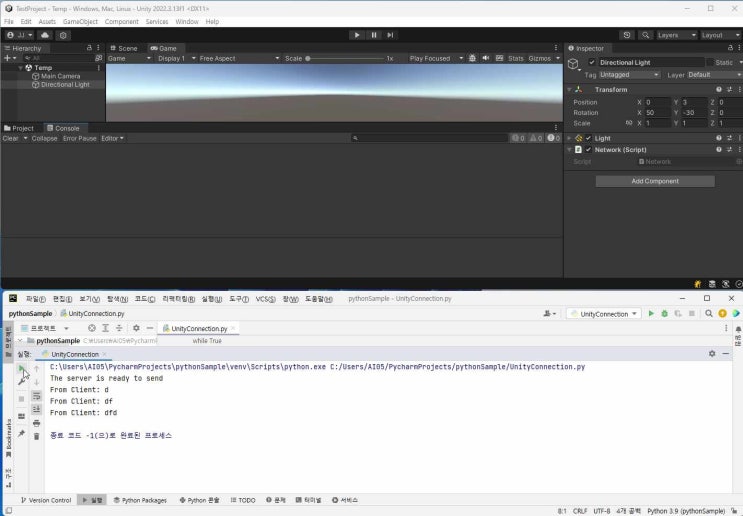Toggle Directional Light active checkbox
This screenshot has width=743, height=516.
(x=591, y=62)
